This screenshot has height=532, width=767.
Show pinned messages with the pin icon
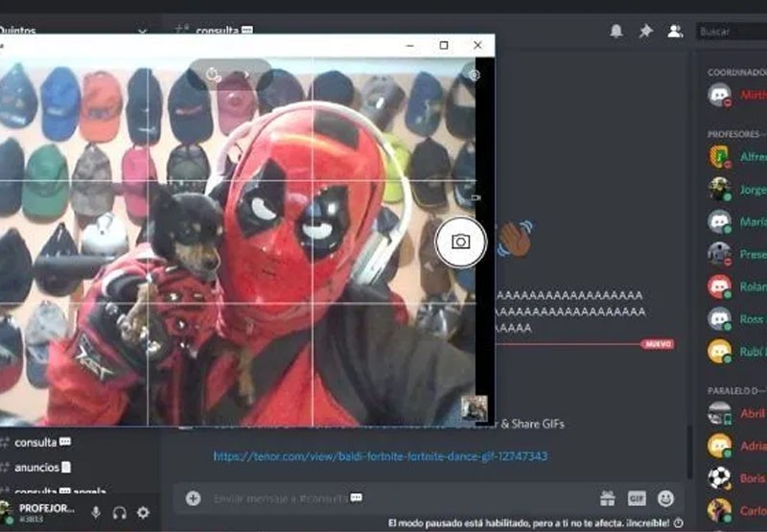pos(645,31)
